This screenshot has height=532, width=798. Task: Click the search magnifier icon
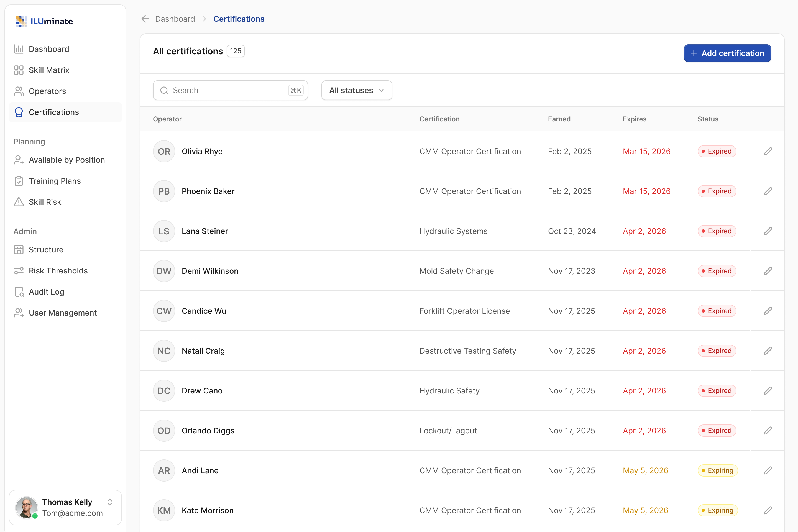click(x=164, y=91)
